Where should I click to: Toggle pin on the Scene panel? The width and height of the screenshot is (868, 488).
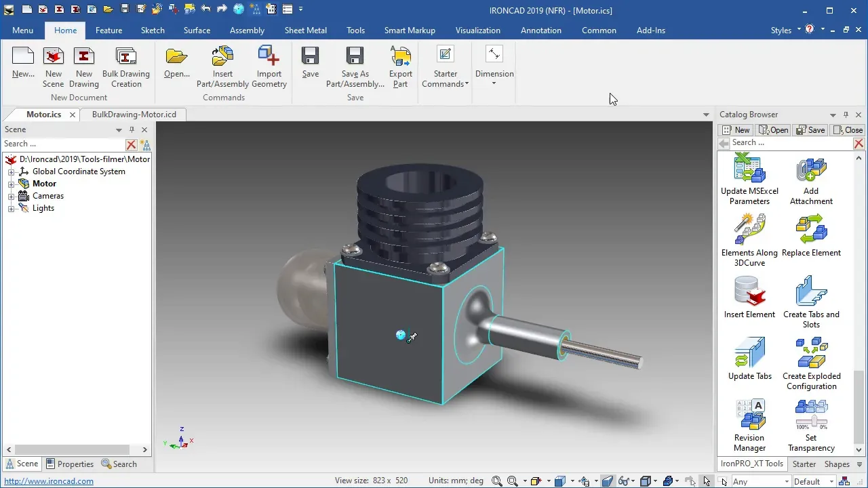pyautogui.click(x=132, y=129)
